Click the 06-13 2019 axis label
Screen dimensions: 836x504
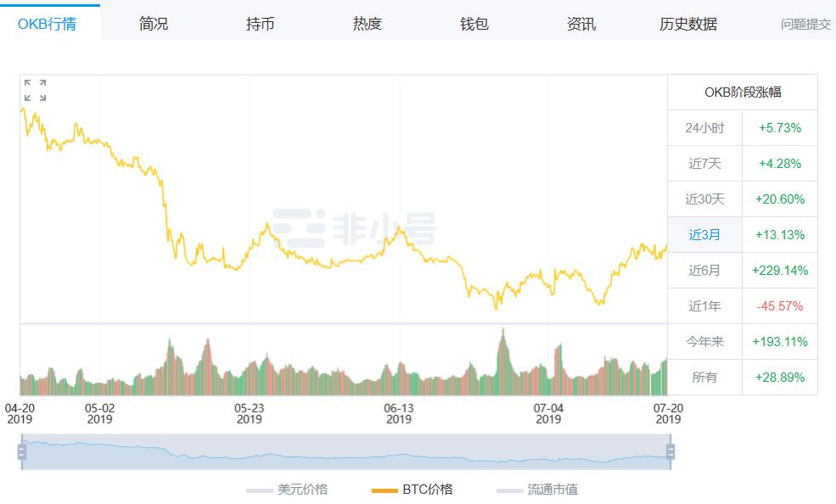(x=399, y=413)
